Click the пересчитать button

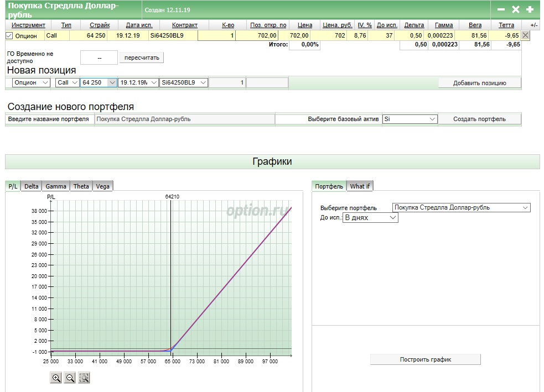(x=142, y=58)
